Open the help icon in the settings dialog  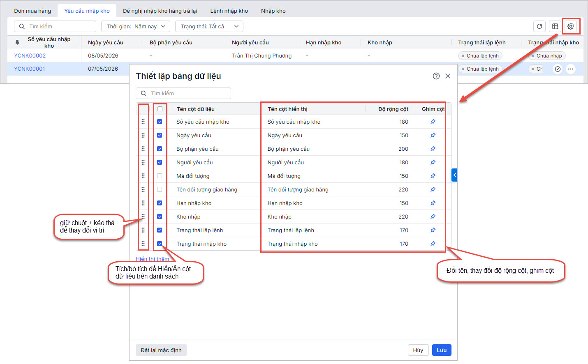tap(436, 76)
